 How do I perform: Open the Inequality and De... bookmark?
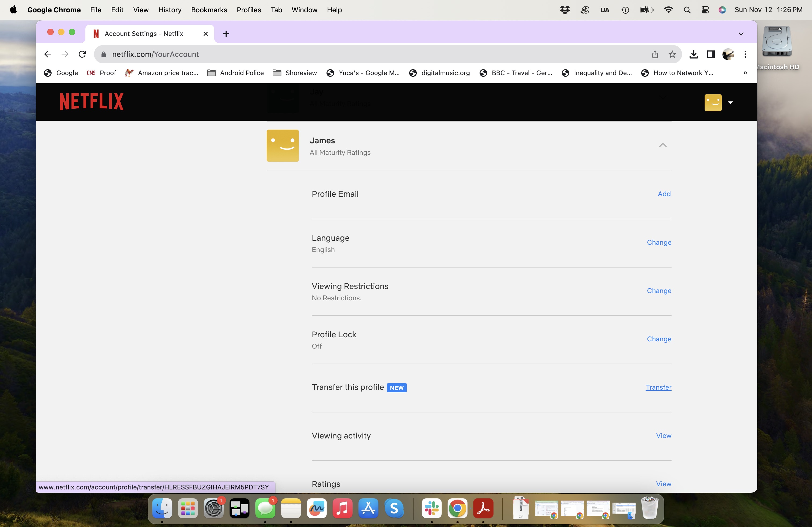tap(597, 73)
